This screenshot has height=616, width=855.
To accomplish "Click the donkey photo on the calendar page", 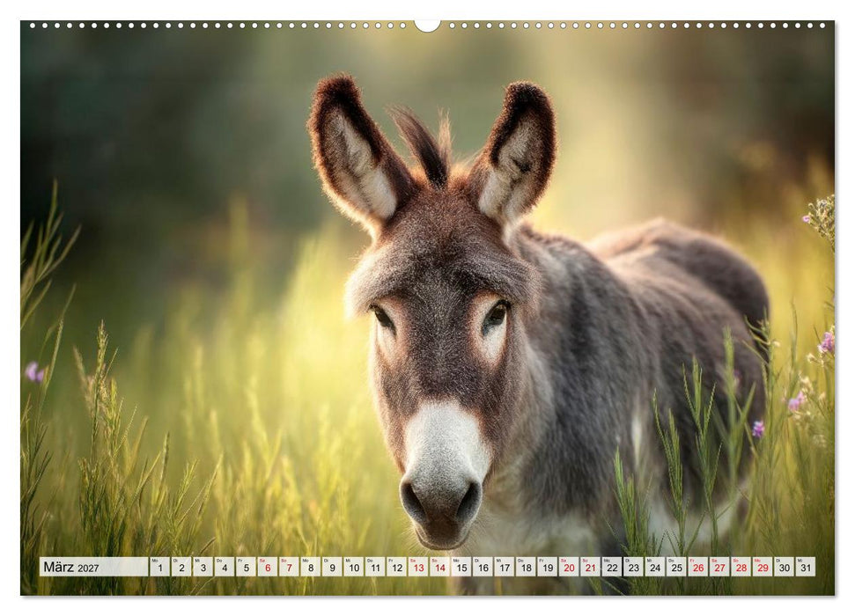I will click(428, 308).
